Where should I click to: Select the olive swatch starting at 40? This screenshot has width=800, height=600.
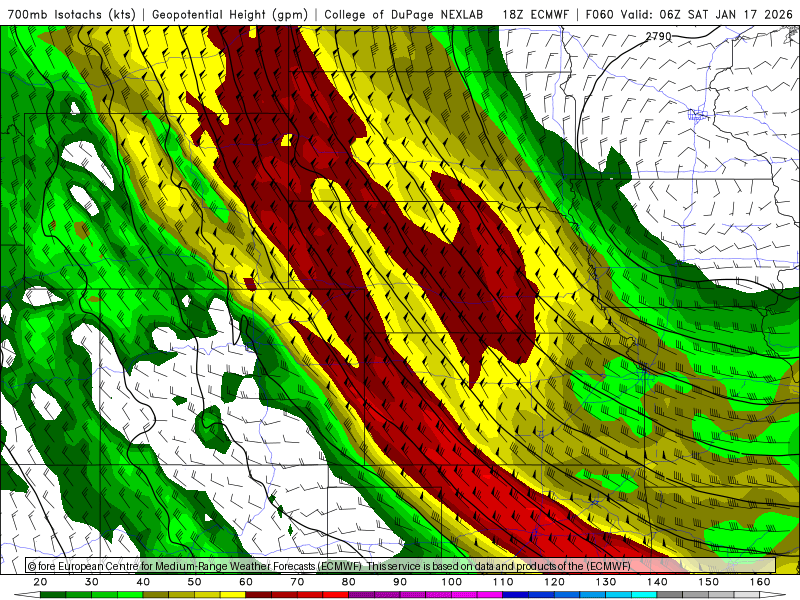(x=156, y=594)
